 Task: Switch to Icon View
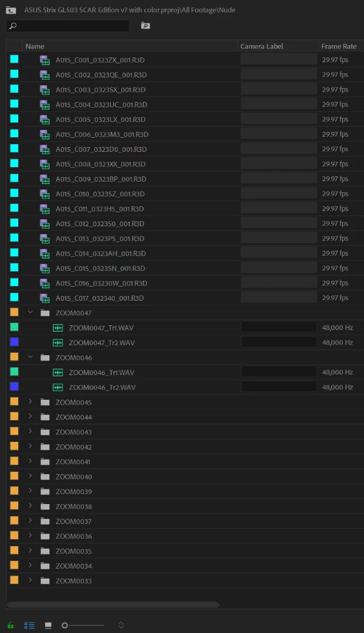[48, 625]
